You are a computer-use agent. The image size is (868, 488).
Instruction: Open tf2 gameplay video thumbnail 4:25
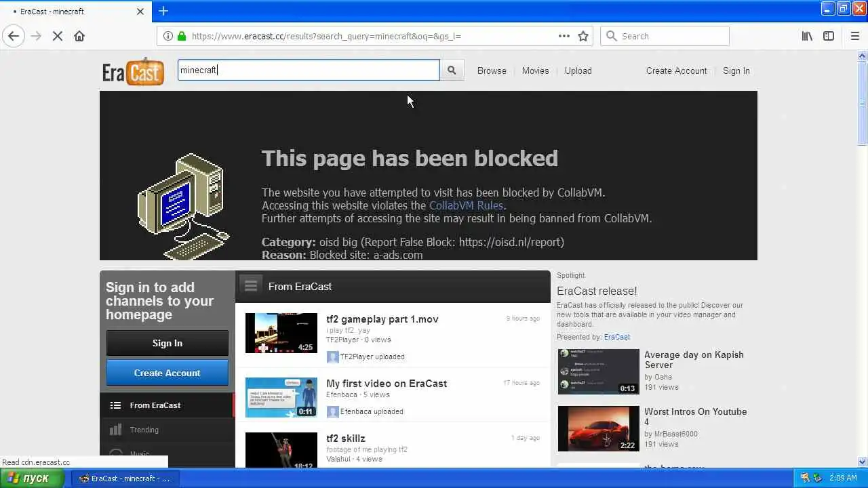281,333
